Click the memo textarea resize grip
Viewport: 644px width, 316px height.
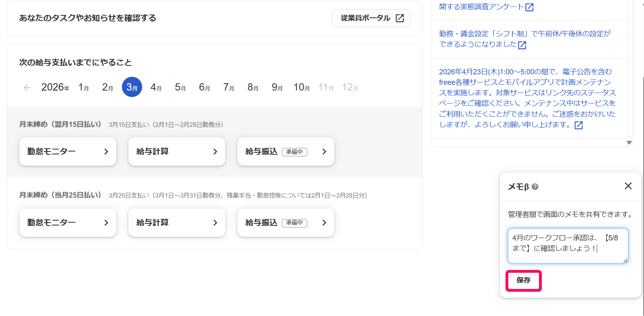click(x=625, y=261)
